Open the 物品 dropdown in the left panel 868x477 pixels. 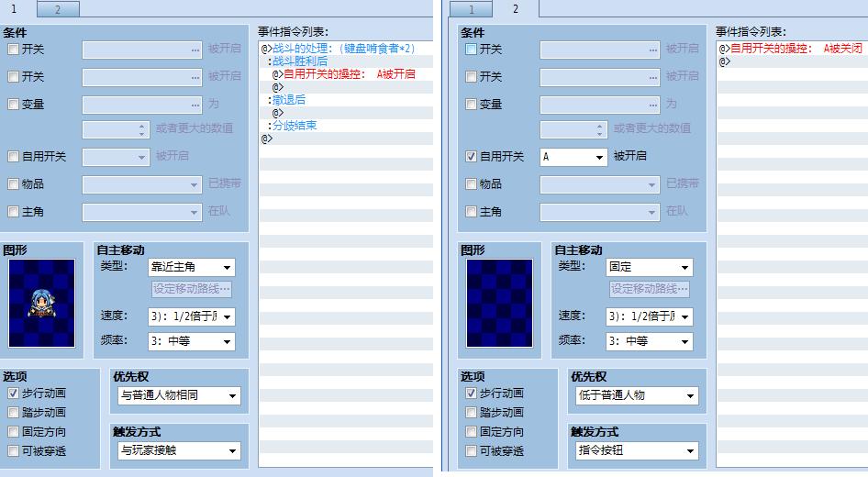coord(142,184)
